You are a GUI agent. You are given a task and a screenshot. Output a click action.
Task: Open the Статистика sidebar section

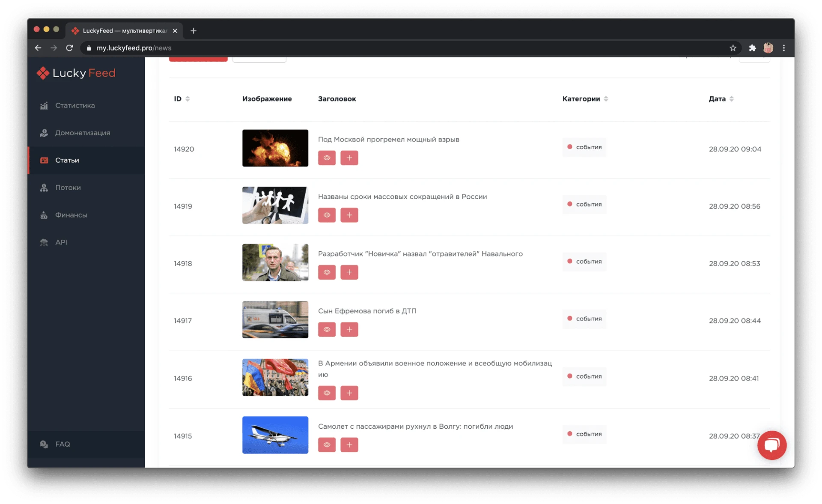coord(74,105)
